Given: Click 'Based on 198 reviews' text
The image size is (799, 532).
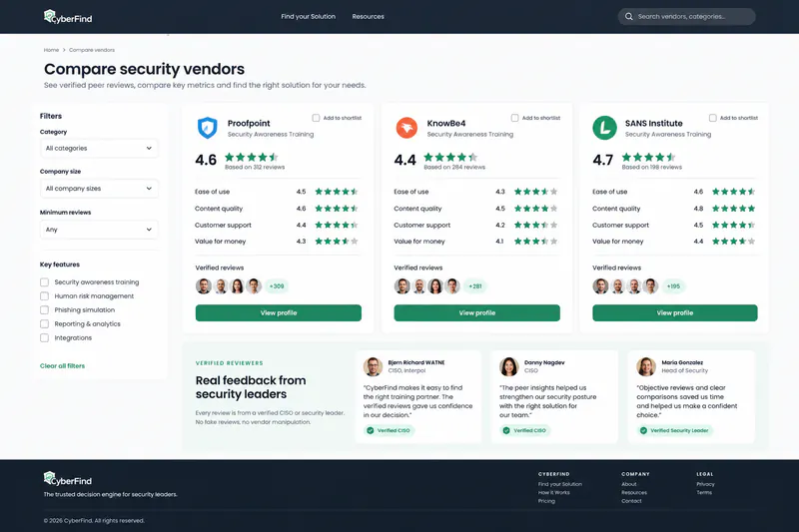Looking at the screenshot, I should (652, 167).
